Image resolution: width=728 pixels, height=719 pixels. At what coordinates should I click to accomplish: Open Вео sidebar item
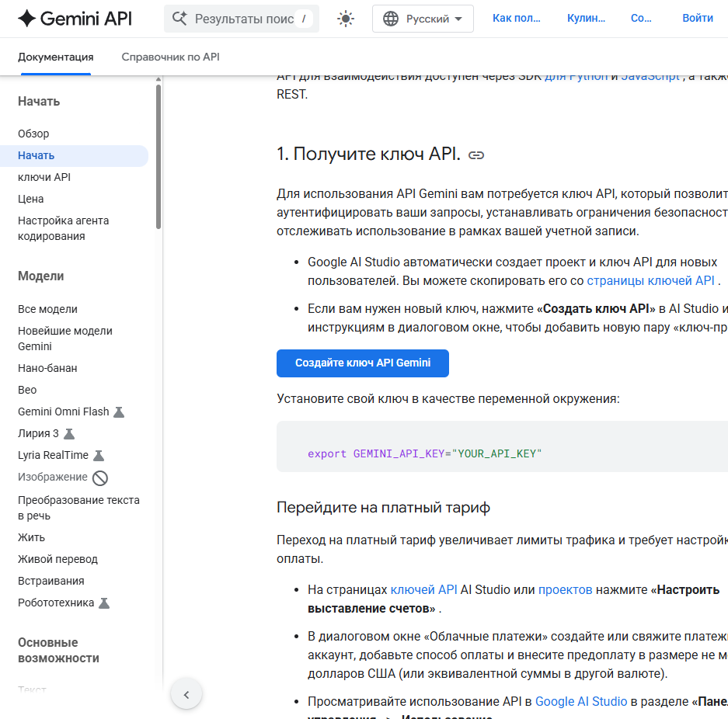point(27,390)
